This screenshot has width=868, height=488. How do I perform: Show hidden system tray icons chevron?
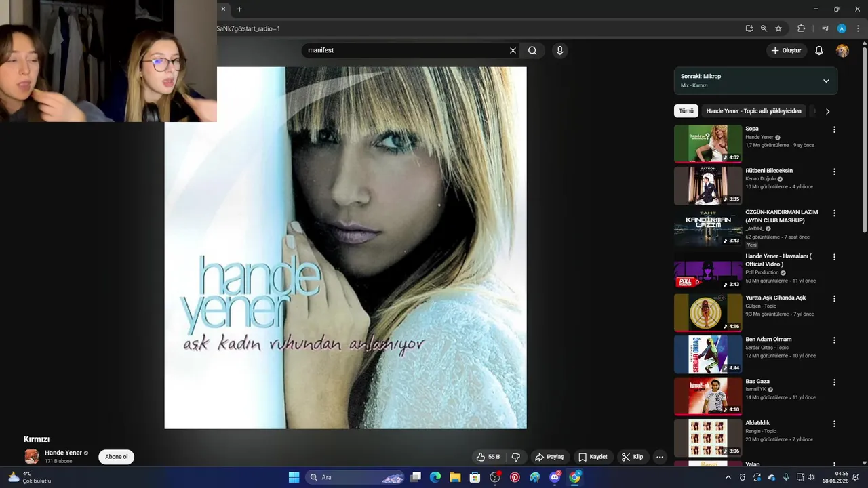pyautogui.click(x=728, y=477)
